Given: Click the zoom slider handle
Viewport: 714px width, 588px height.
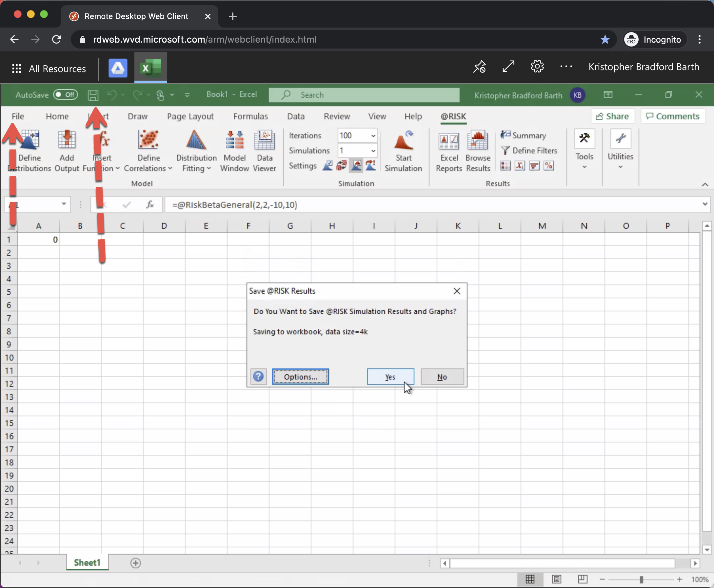Looking at the screenshot, I should [641, 579].
